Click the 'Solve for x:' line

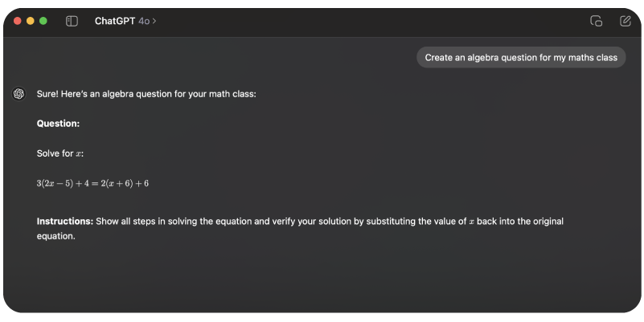click(x=60, y=153)
